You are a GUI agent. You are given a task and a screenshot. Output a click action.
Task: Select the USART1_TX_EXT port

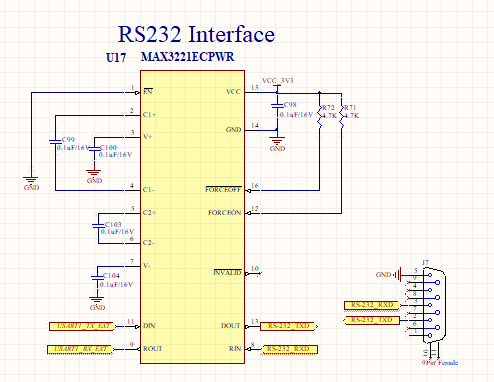tap(82, 326)
